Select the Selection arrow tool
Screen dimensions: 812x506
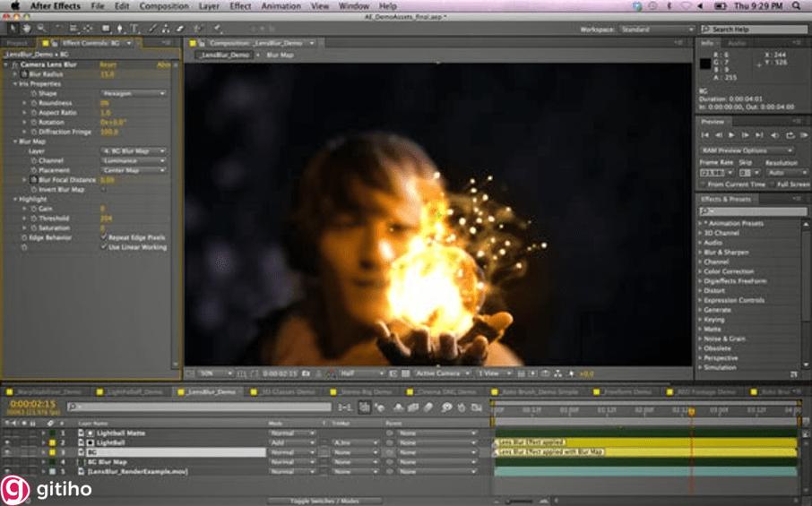pos(12,29)
